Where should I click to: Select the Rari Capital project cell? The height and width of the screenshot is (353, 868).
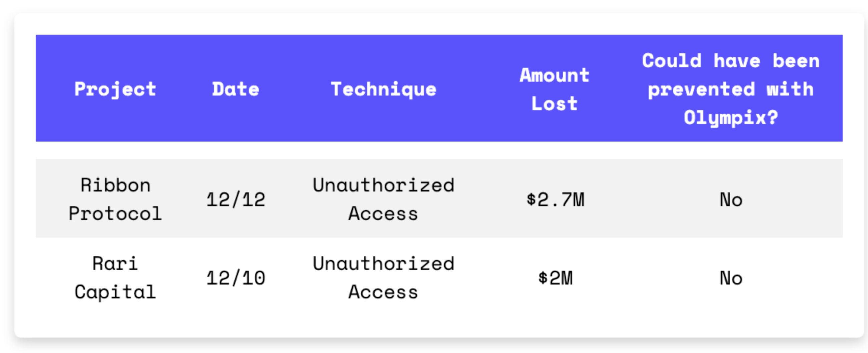tap(115, 278)
